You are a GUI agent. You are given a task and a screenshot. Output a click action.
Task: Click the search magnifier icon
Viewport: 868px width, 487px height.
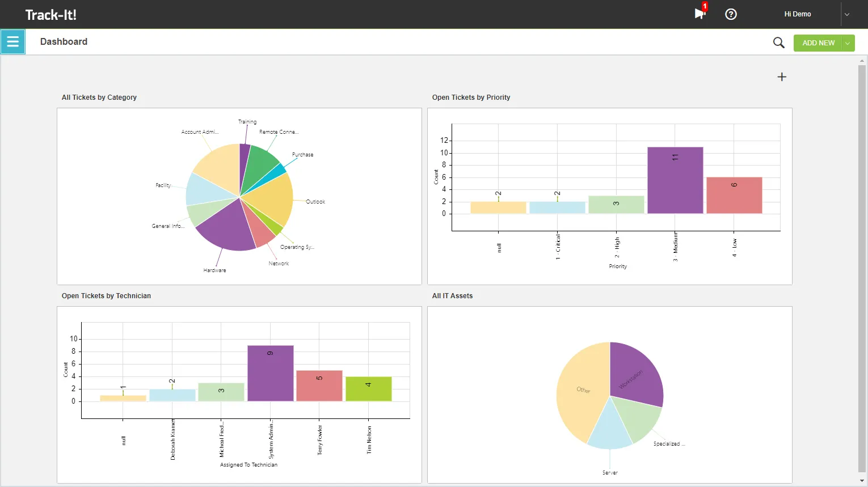[x=778, y=43]
